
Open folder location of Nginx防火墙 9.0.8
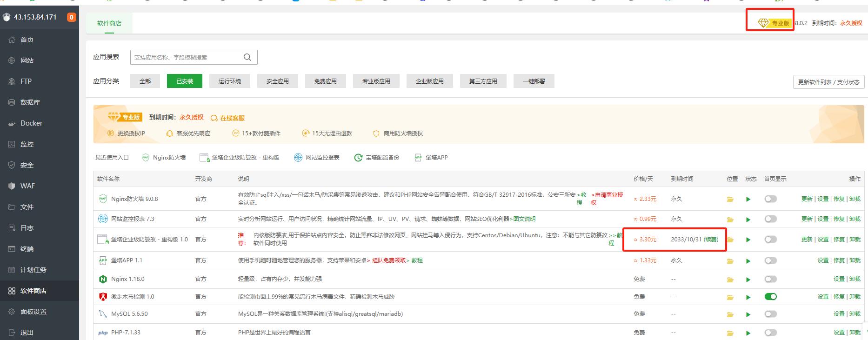(730, 200)
